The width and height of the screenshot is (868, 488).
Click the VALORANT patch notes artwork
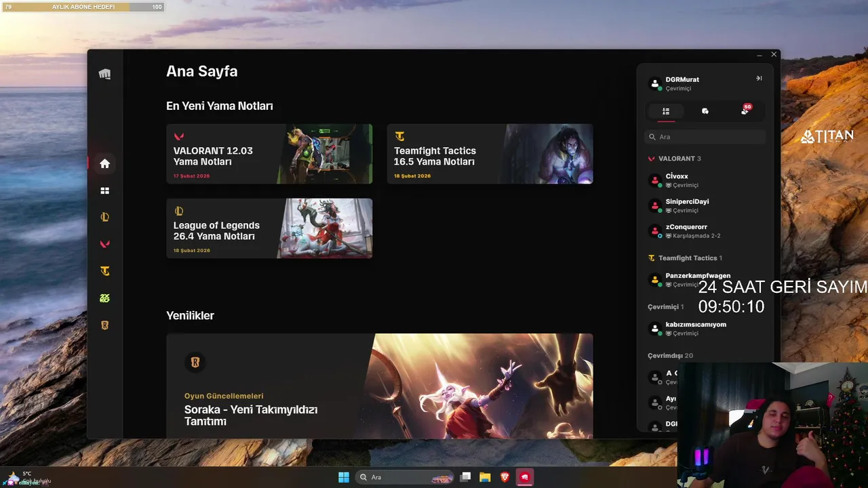[x=325, y=154]
